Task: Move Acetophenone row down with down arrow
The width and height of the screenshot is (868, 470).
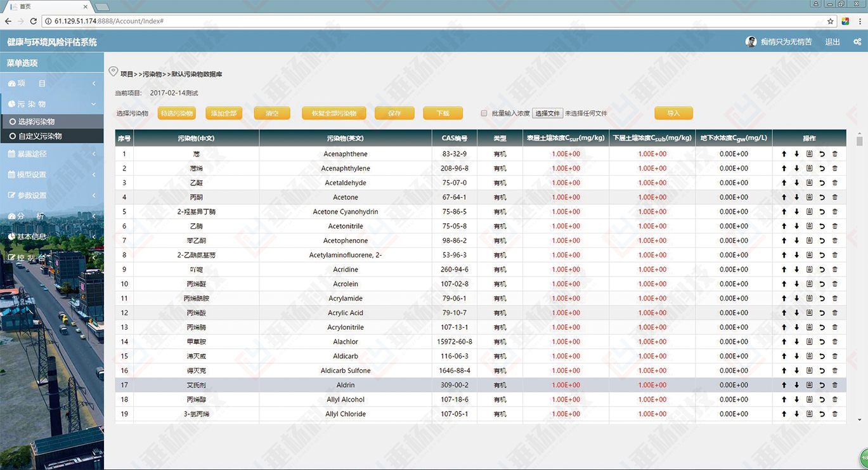Action: [796, 241]
